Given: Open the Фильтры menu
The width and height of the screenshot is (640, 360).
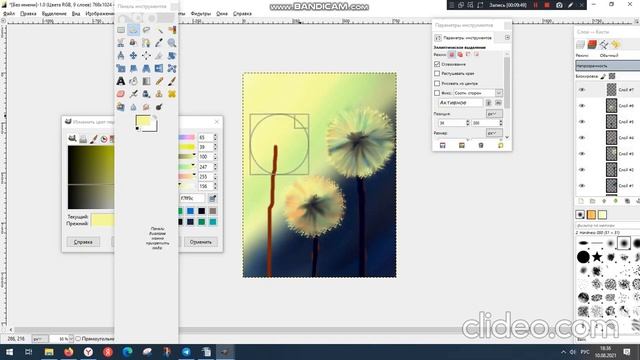Looking at the screenshot, I should (201, 13).
